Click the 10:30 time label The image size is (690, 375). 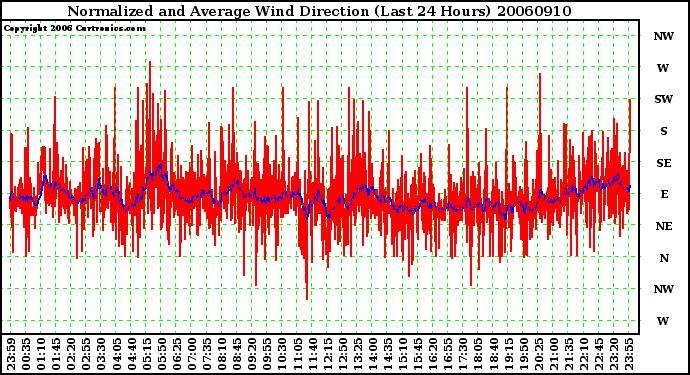283,354
